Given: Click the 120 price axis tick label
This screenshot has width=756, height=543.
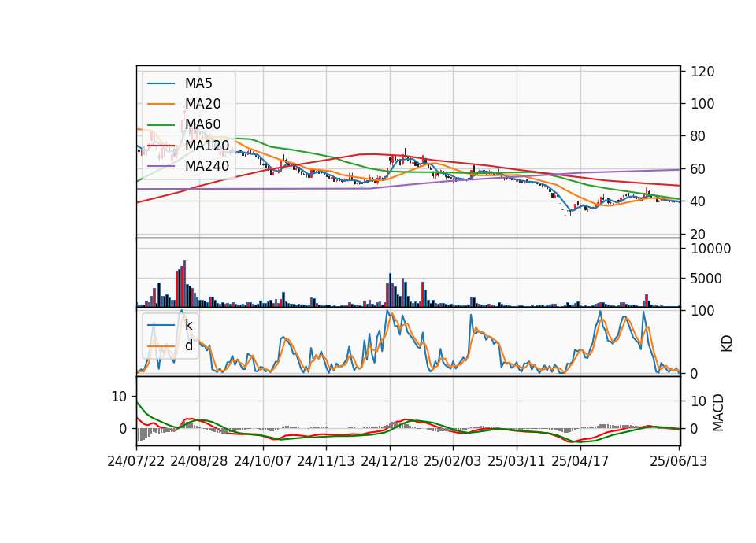Looking at the screenshot, I should (x=702, y=72).
